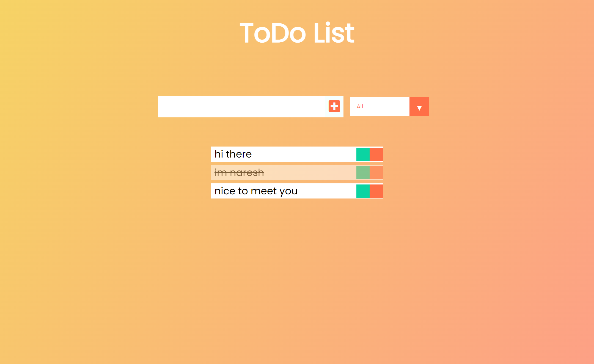Click the delete icon beside 'im naresh'
594x364 pixels.
click(x=376, y=172)
